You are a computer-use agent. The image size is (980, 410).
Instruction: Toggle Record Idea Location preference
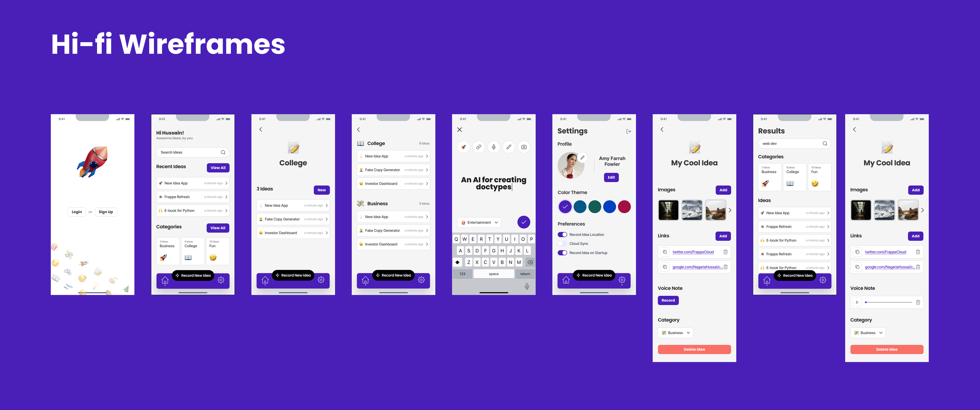[x=562, y=234]
